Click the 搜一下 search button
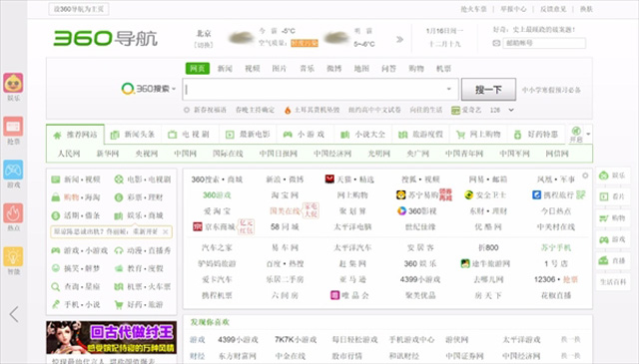This screenshot has width=639, height=364. [x=488, y=89]
